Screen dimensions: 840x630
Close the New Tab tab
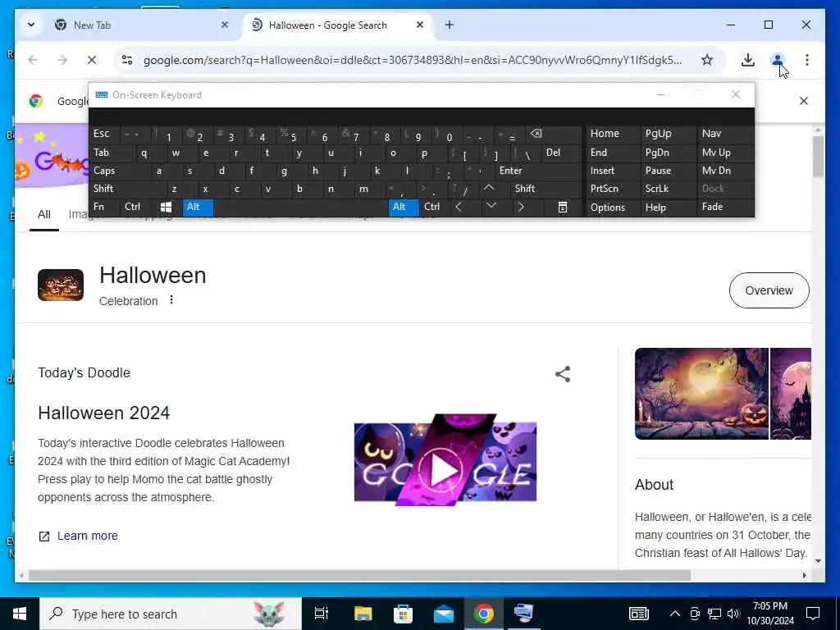(225, 25)
